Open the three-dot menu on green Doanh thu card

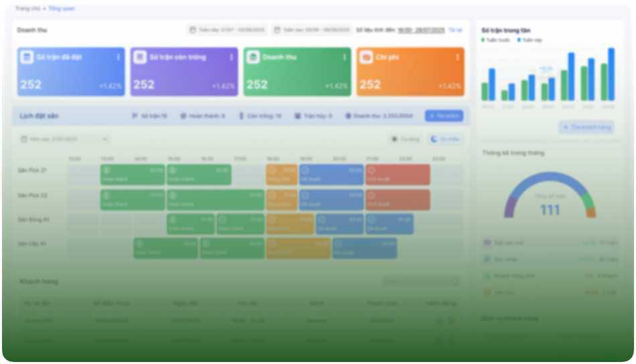[344, 57]
